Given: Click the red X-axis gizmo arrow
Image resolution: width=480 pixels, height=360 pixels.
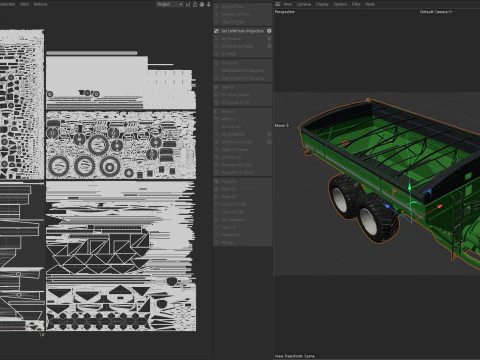Looking at the screenshot, I should (440, 207).
